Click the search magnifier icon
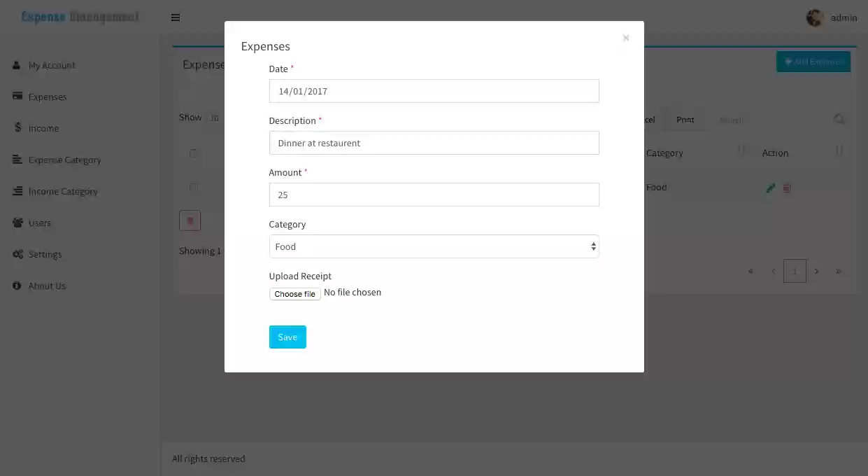Viewport: 868px width, 476px height. (x=839, y=119)
